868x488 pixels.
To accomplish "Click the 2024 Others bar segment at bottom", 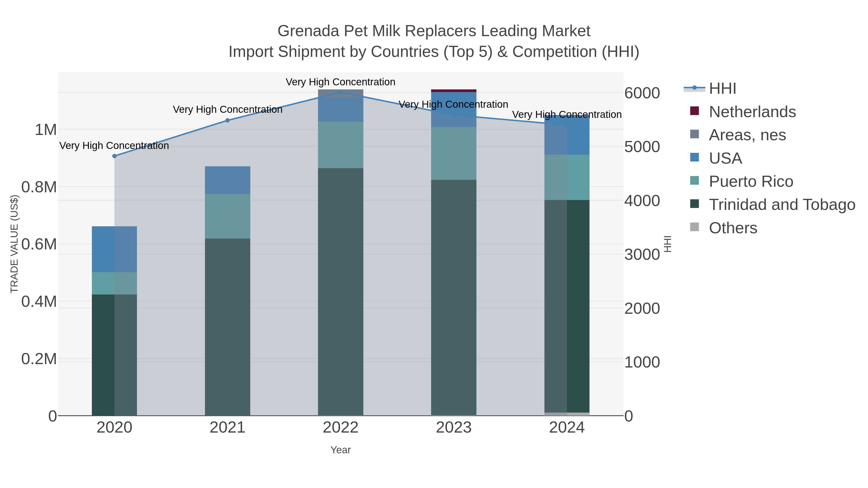I will click(567, 414).
